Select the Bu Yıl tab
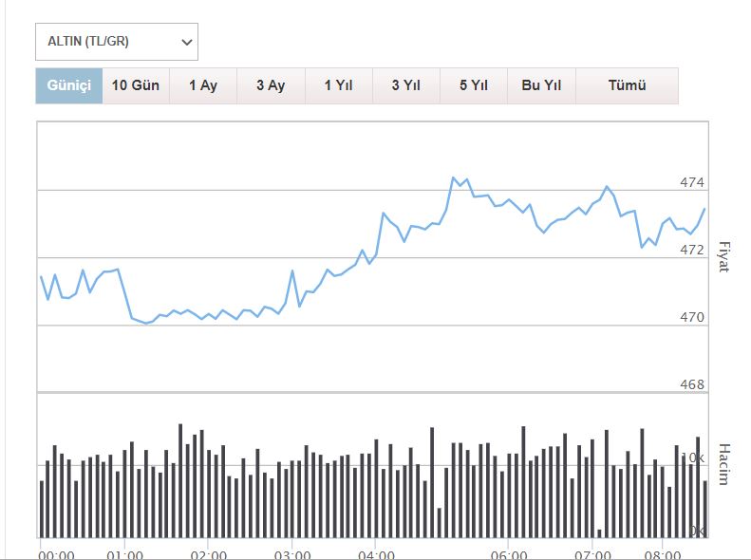751x560 pixels. [x=541, y=85]
